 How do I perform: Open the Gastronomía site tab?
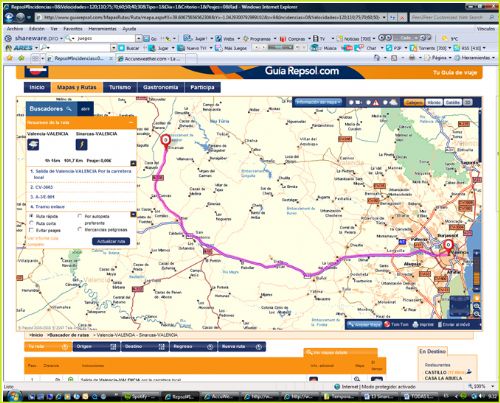click(x=161, y=87)
